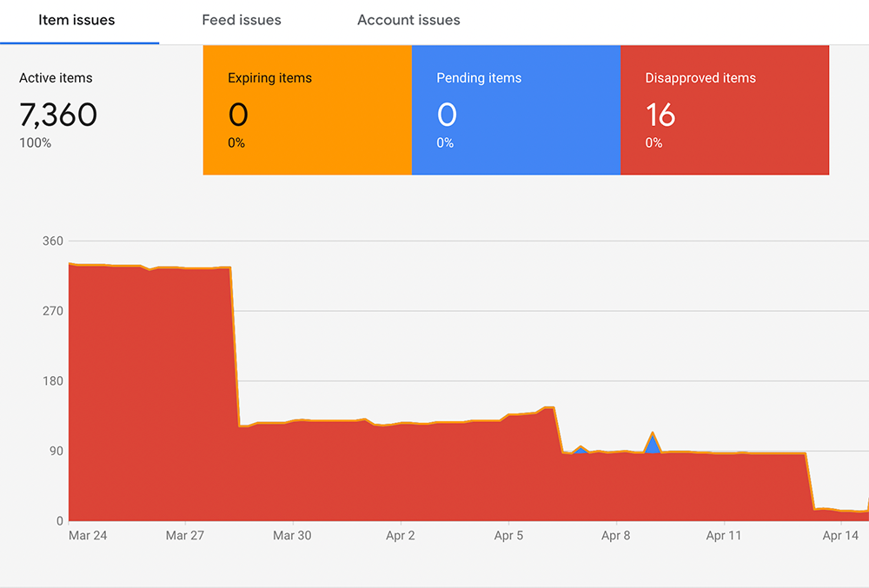Select the blue Pending items card
The height and width of the screenshot is (588, 869).
[516, 110]
